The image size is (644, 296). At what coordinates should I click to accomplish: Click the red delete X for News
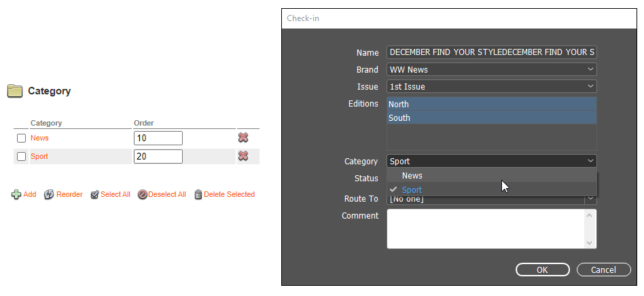click(243, 138)
